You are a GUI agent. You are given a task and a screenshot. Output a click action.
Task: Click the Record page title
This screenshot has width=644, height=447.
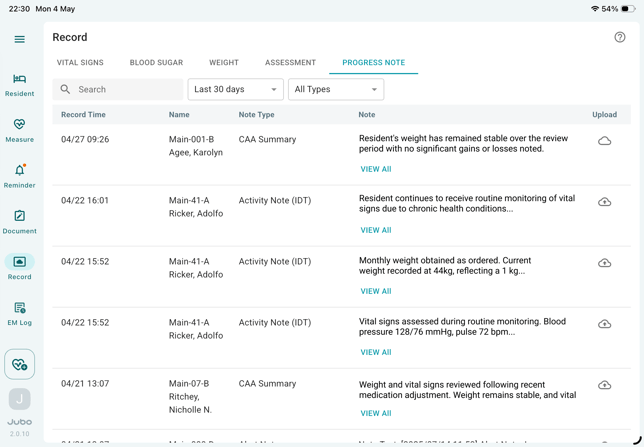(x=70, y=37)
